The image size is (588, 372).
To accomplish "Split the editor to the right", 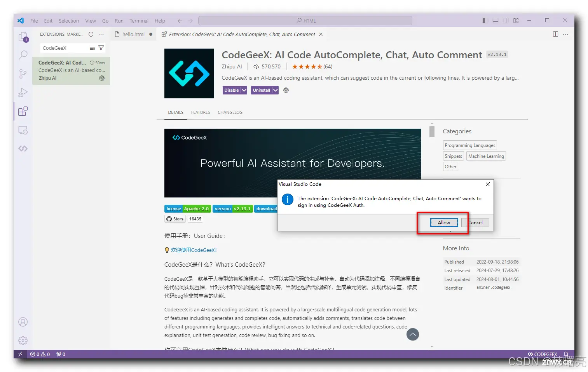I will [x=555, y=34].
